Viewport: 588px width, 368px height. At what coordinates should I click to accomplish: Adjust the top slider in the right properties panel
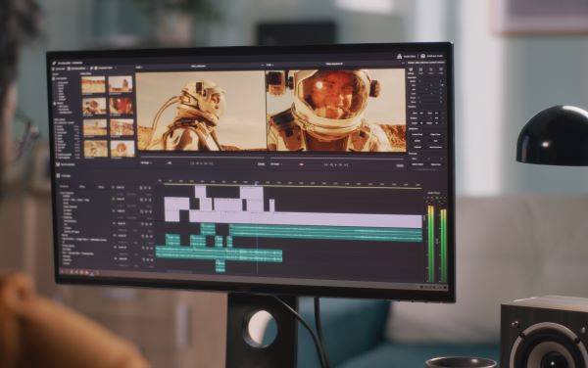[430, 81]
